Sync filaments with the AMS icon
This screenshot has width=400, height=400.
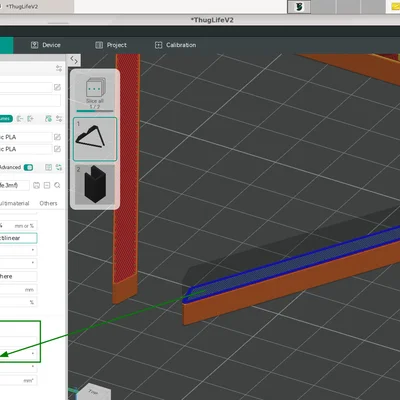click(x=48, y=119)
